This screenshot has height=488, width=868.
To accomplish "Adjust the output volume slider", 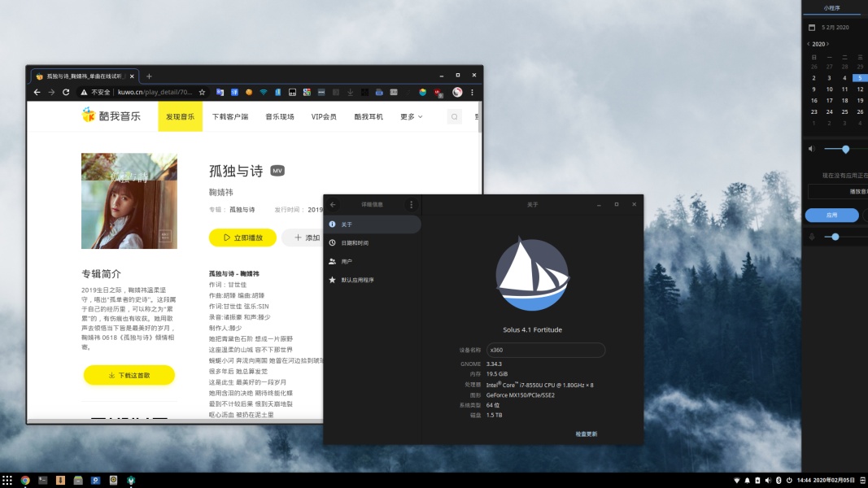I will (845, 149).
